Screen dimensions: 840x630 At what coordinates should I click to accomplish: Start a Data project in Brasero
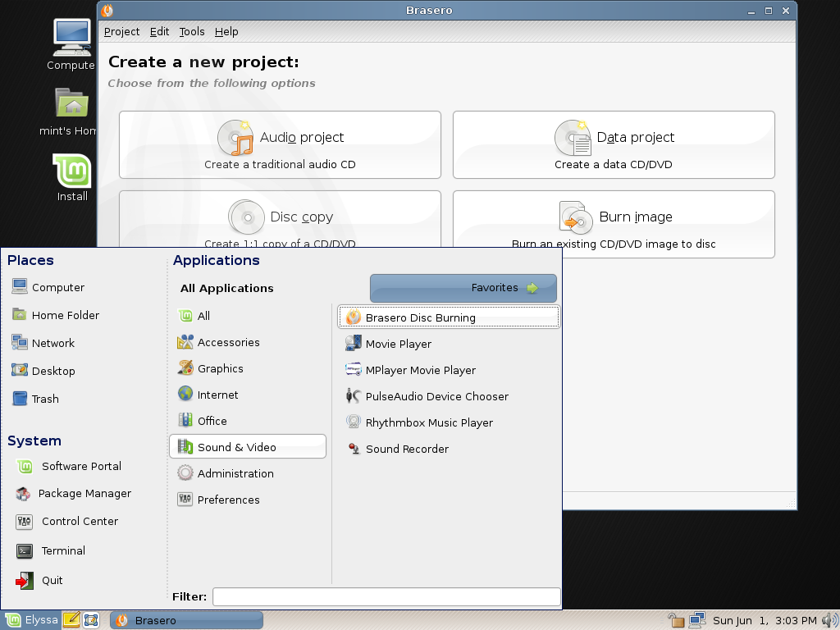(614, 144)
